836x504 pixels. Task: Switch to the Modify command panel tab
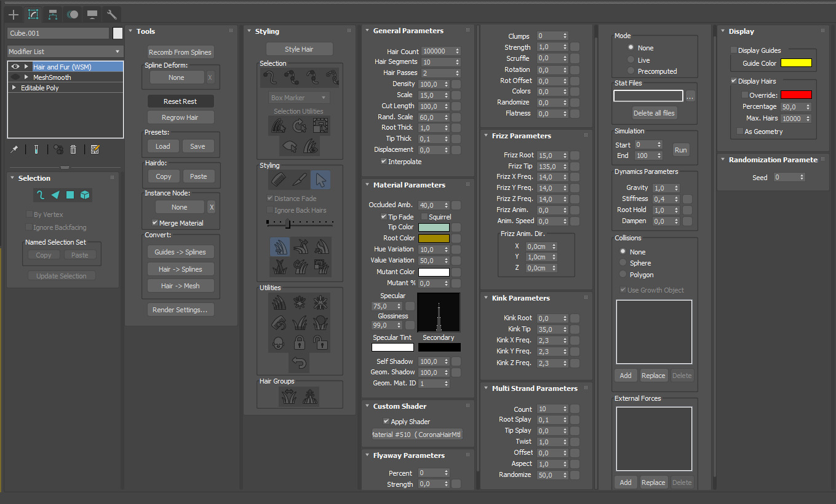33,14
